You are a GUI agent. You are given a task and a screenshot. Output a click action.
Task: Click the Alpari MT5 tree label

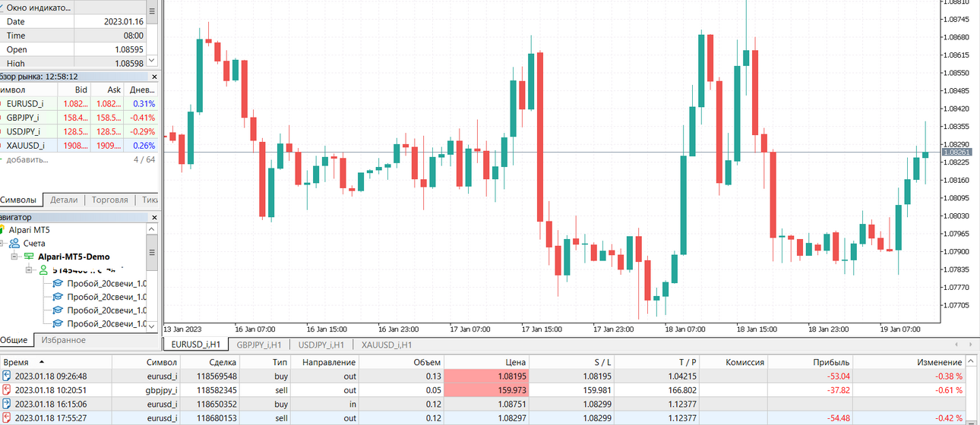30,230
